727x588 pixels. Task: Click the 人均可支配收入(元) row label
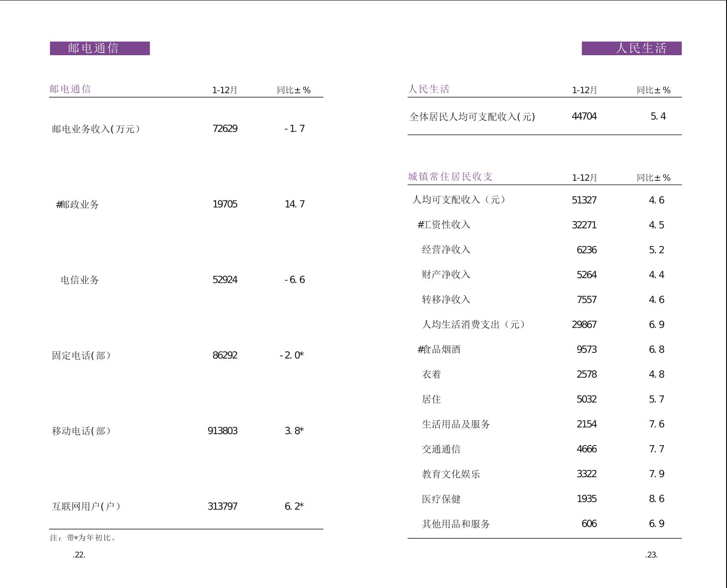pyautogui.click(x=459, y=200)
